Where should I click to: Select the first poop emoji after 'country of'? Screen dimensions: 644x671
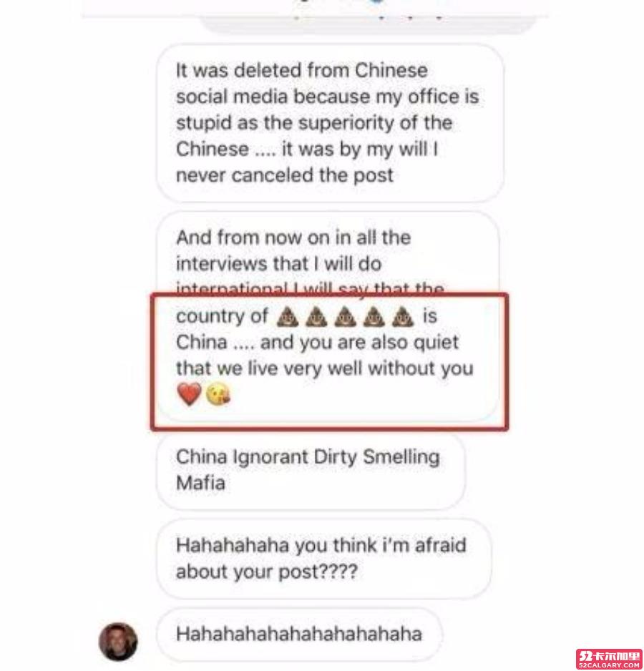pos(288,317)
